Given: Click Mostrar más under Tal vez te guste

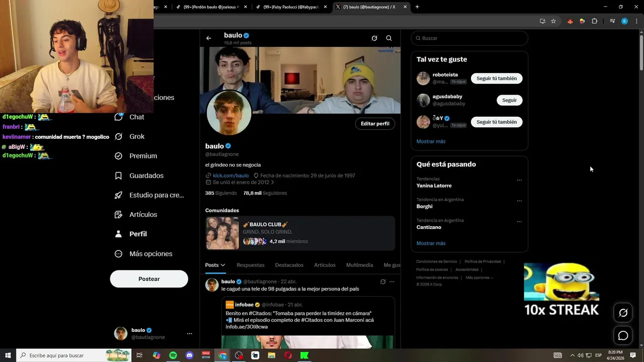Looking at the screenshot, I should 431,141.
